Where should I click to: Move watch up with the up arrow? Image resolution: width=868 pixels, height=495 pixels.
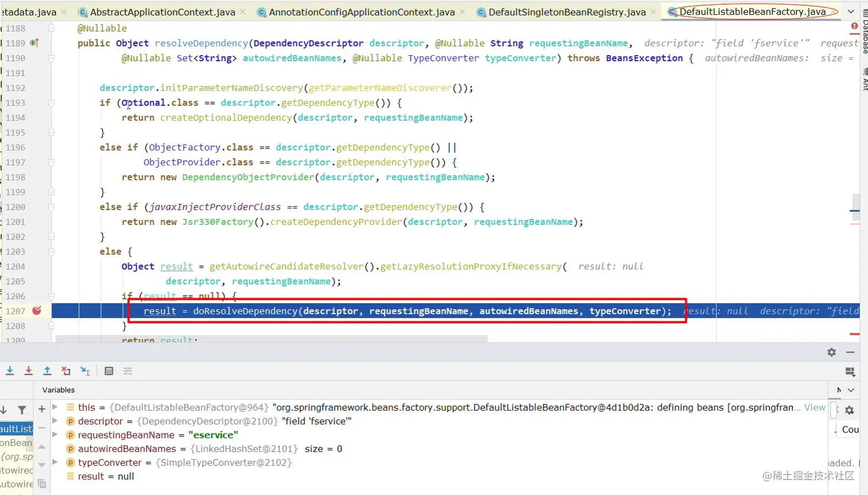(41, 446)
